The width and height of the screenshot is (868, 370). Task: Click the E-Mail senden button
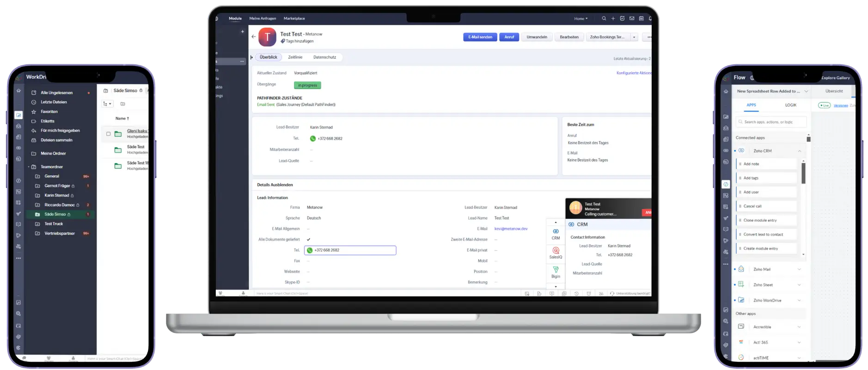(x=480, y=37)
